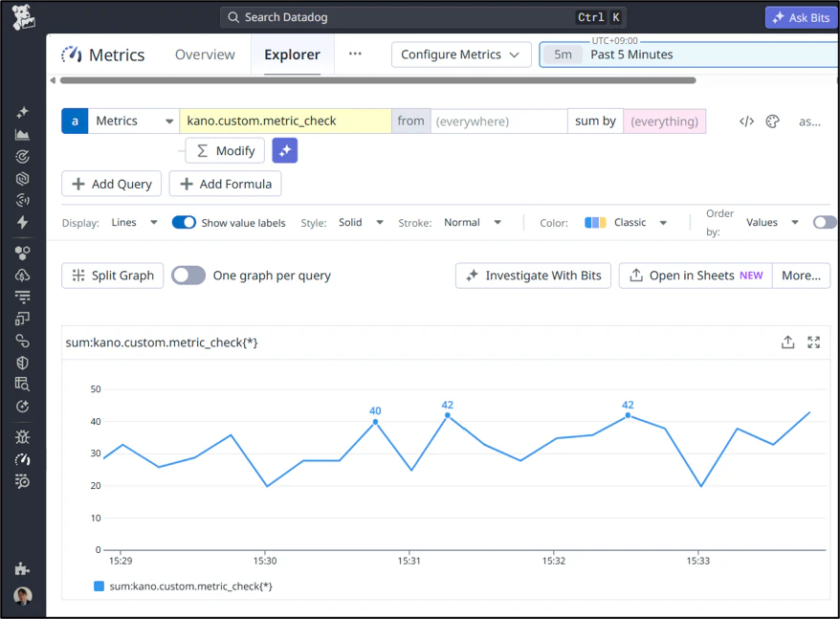Click the Classic color palette swatch
Screen dimensions: 840x619
point(595,222)
